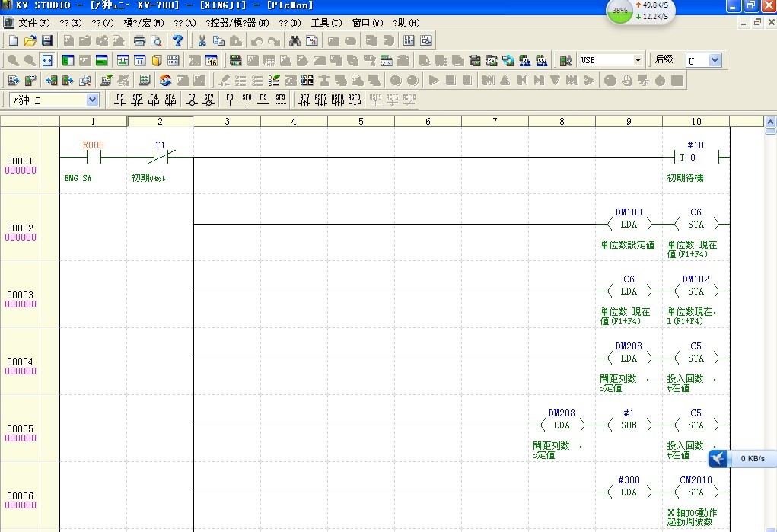Viewport: 777px width, 532px height.
Task: Open Find with the binoculars icon
Action: click(x=295, y=40)
